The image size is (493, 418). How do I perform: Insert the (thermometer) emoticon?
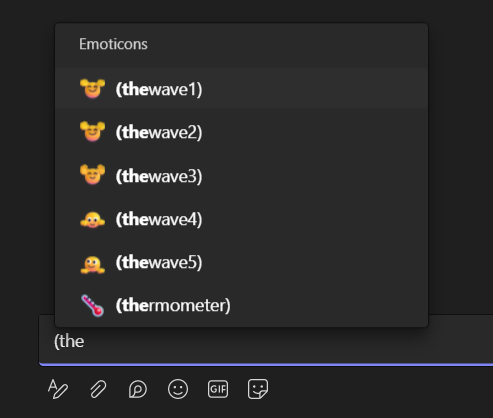tap(241, 305)
